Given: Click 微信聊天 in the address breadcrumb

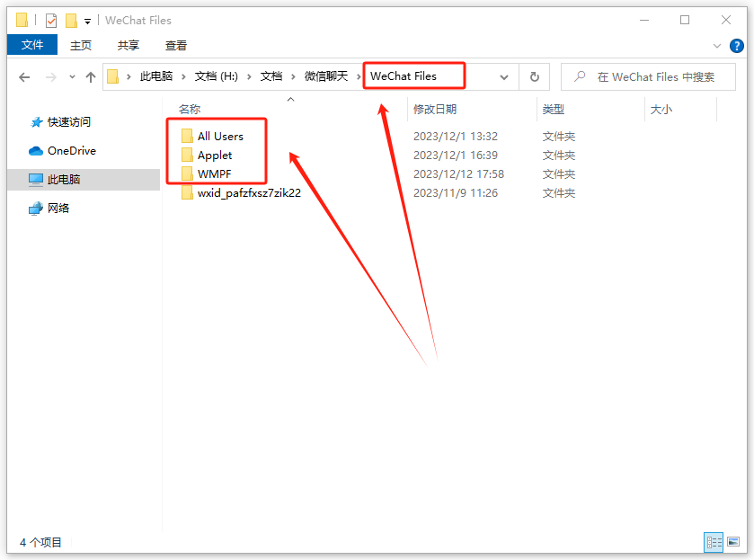Looking at the screenshot, I should tap(326, 76).
